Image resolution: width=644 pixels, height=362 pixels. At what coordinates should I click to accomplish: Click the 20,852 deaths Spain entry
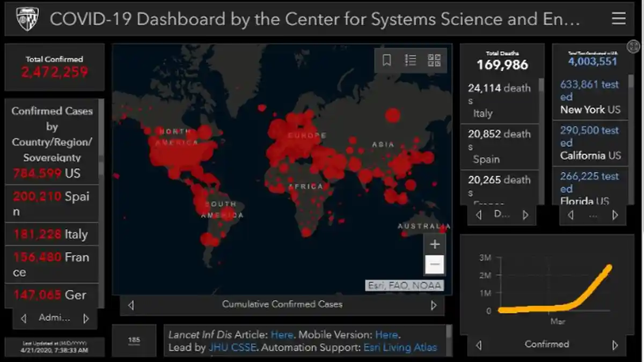coord(499,146)
